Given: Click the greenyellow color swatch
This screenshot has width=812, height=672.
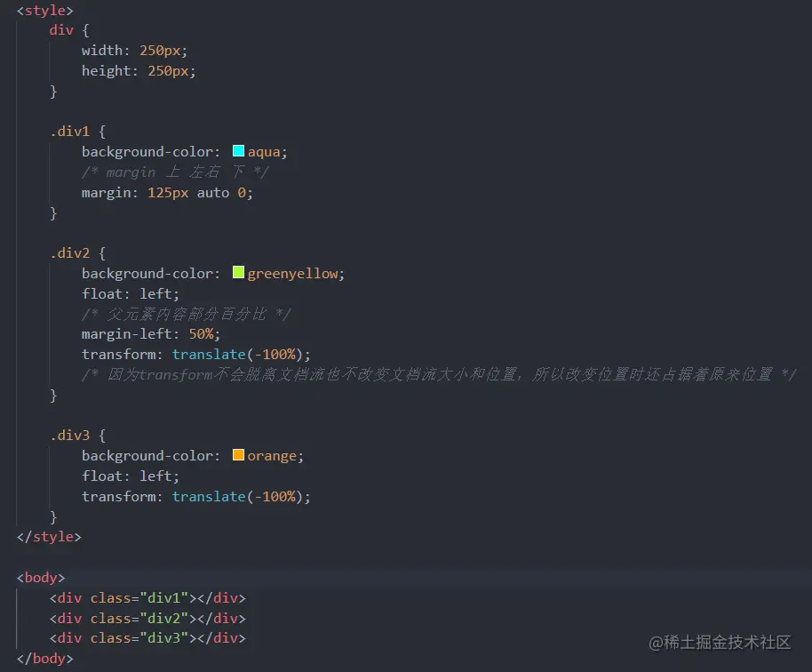Looking at the screenshot, I should (238, 273).
